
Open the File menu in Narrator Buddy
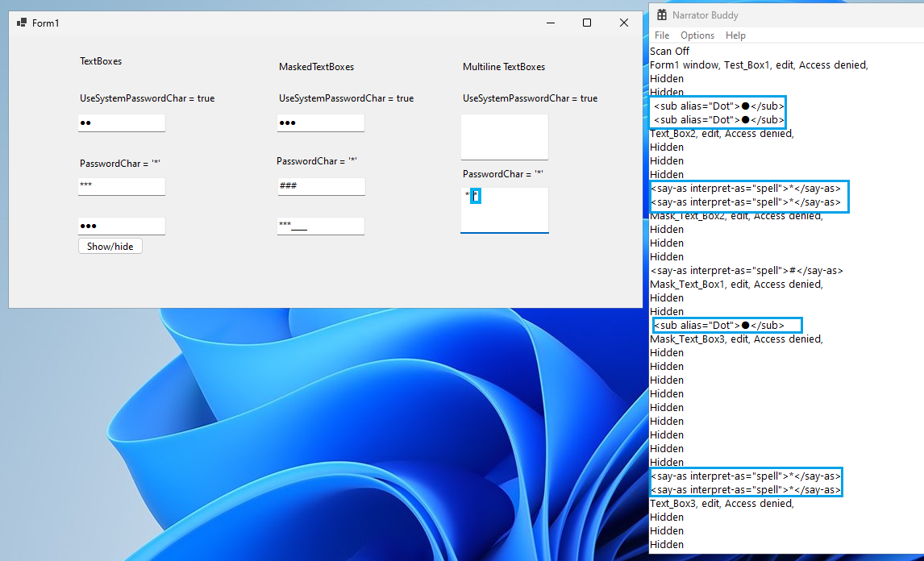(661, 35)
